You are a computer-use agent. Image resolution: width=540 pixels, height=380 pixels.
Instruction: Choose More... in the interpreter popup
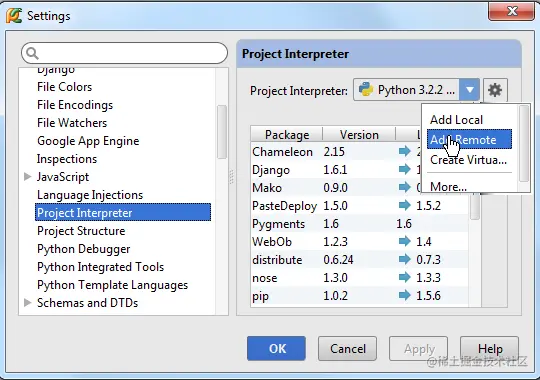point(448,187)
